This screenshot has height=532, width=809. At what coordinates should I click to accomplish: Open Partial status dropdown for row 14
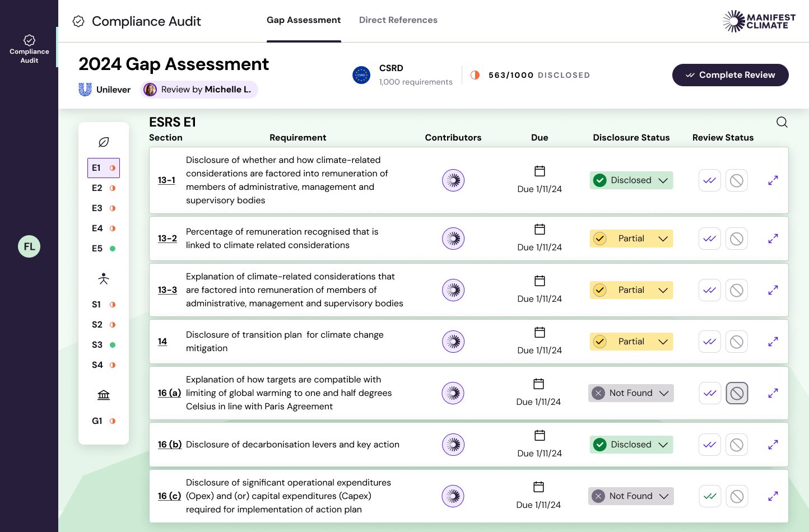pos(631,342)
